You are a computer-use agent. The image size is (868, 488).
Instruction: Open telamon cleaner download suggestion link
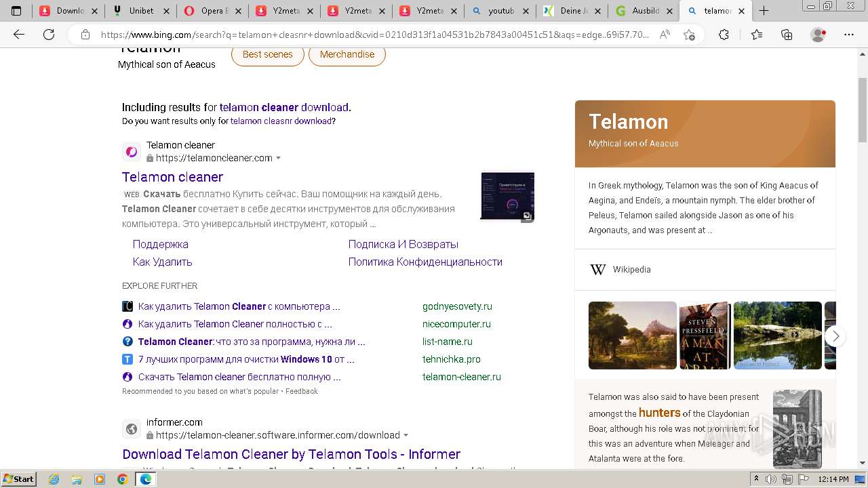284,107
